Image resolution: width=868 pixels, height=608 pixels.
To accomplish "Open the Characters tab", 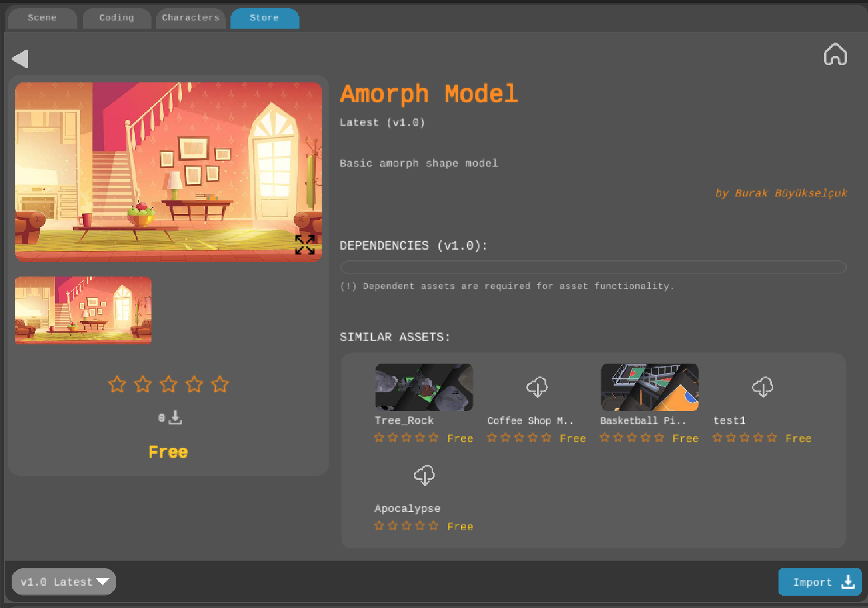I will (191, 18).
